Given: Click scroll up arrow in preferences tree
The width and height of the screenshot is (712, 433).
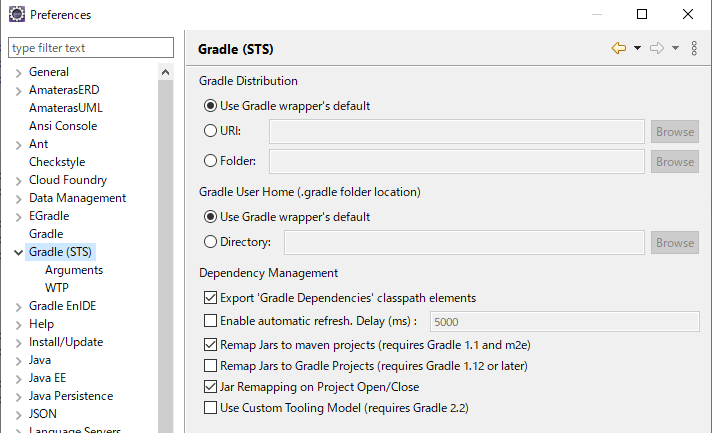Looking at the screenshot, I should pos(165,72).
